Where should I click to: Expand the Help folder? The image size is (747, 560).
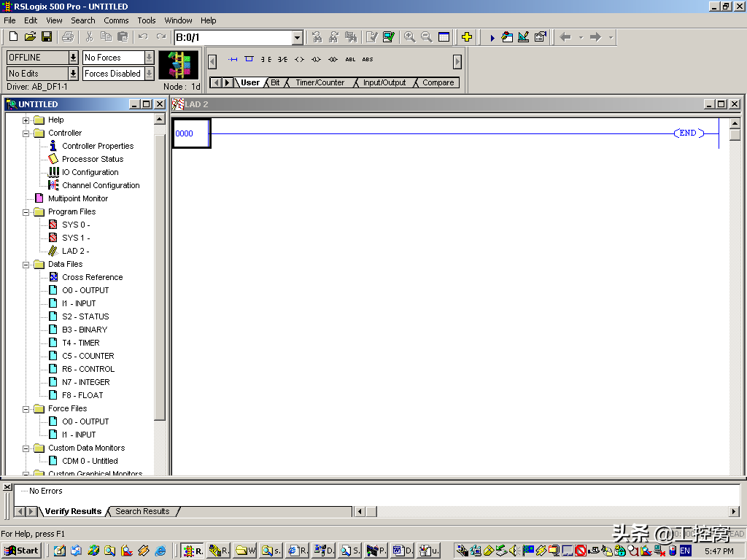26,120
